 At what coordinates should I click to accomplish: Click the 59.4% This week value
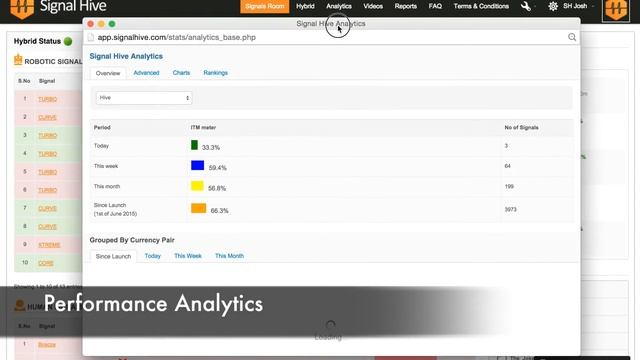coord(218,168)
